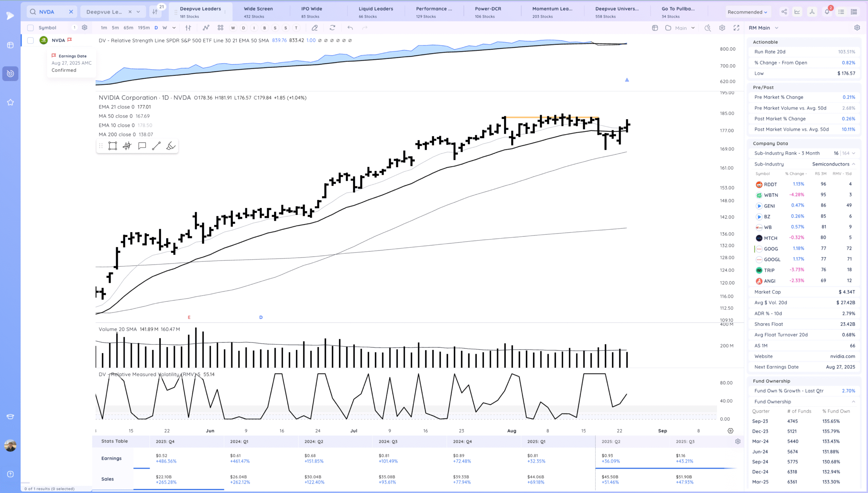Screen dimensions: 868x493
Task: Open indicators line-graph icon in chart toolbar
Action: (206, 28)
